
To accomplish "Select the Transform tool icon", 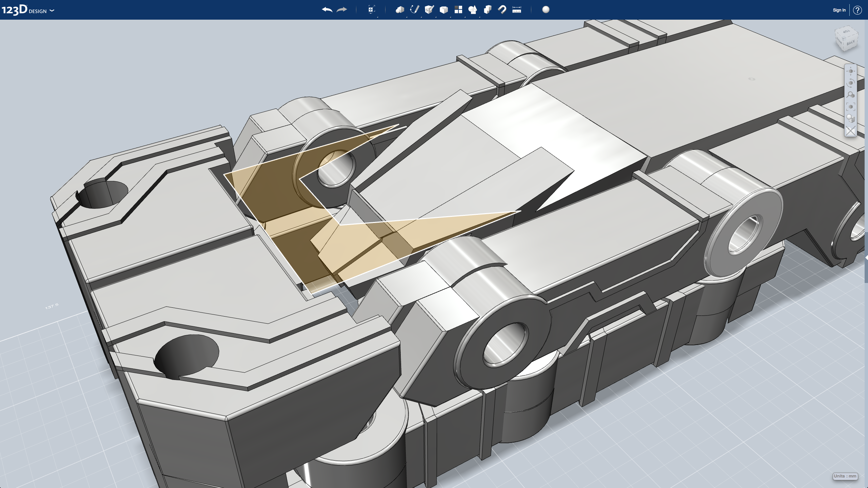I will point(371,9).
